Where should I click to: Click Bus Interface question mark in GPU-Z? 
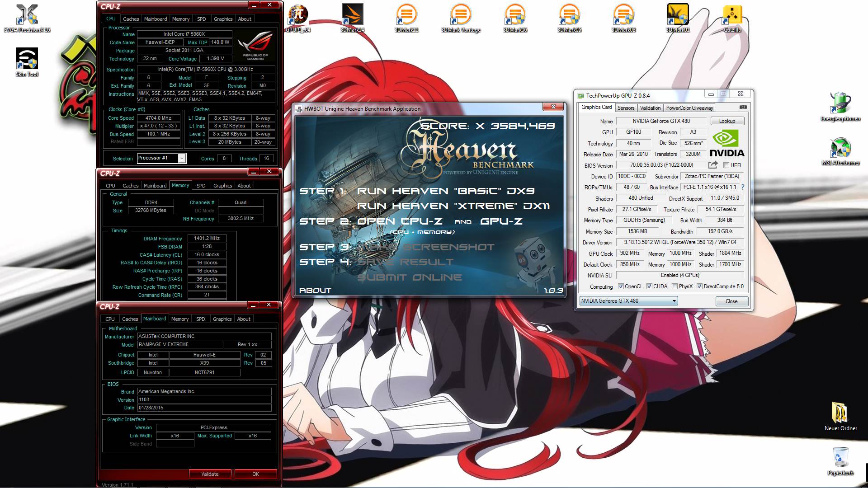pos(742,187)
